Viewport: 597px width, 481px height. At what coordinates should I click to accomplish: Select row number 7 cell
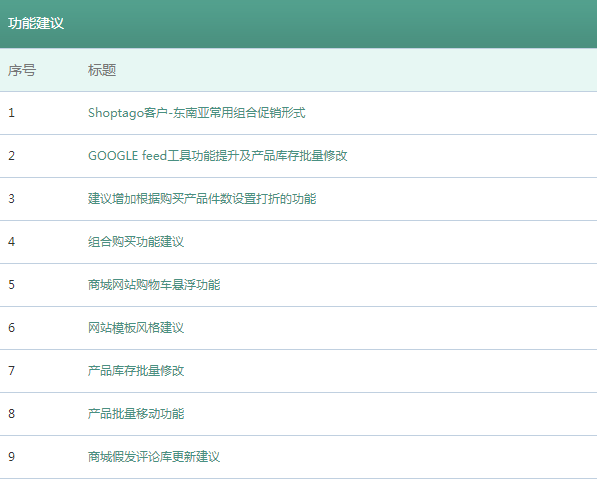click(11, 371)
